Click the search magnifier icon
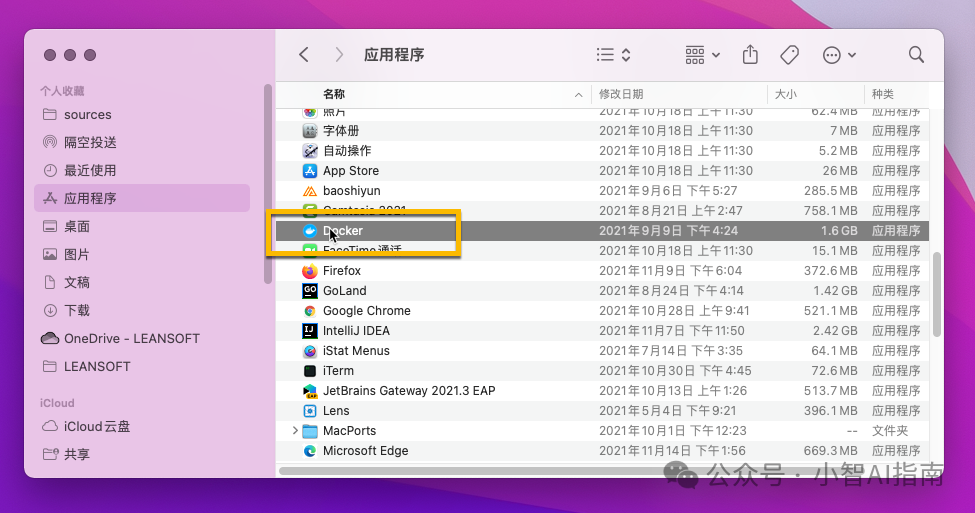This screenshot has height=513, width=975. point(916,55)
